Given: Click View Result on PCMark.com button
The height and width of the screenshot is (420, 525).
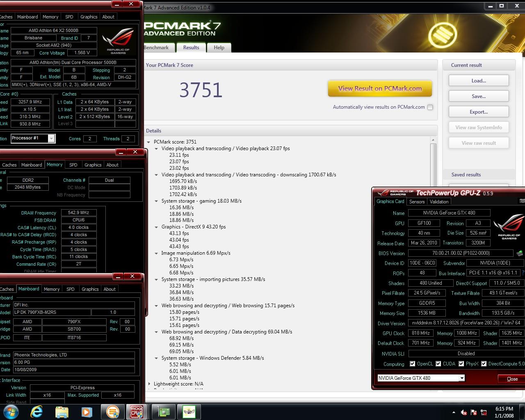Looking at the screenshot, I should [380, 89].
